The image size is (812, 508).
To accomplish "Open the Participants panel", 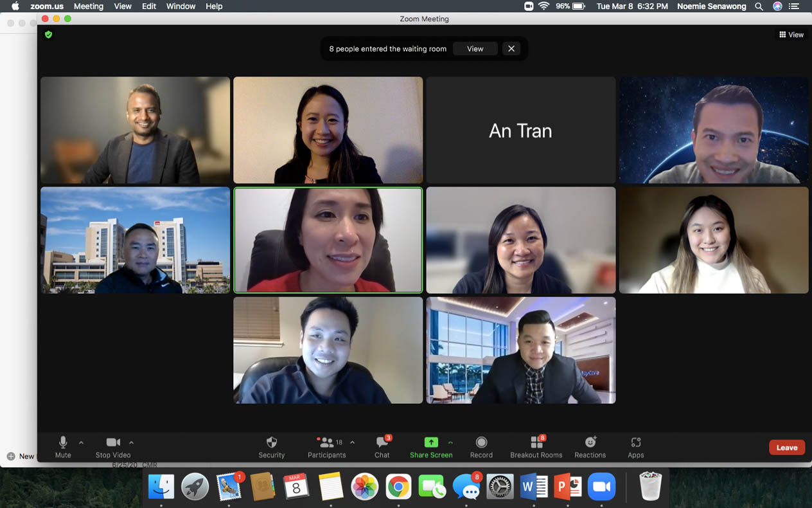I will (327, 442).
